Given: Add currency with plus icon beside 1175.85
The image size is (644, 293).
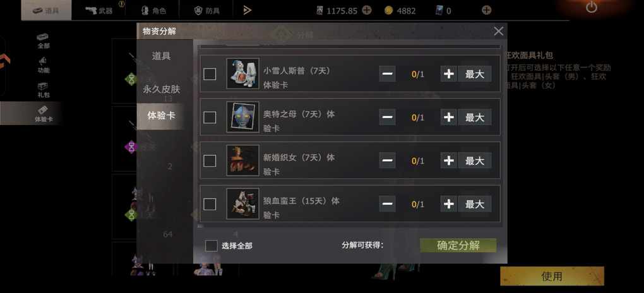Looking at the screenshot, I should (367, 10).
